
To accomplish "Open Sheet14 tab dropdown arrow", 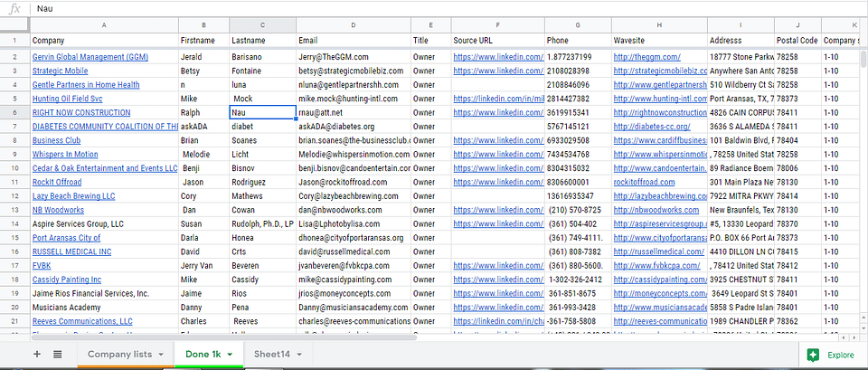I will point(299,355).
